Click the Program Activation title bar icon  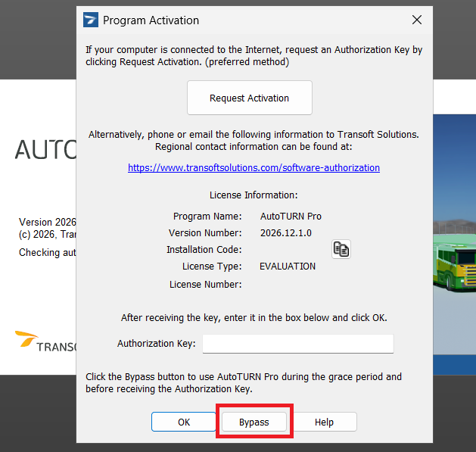(91, 20)
